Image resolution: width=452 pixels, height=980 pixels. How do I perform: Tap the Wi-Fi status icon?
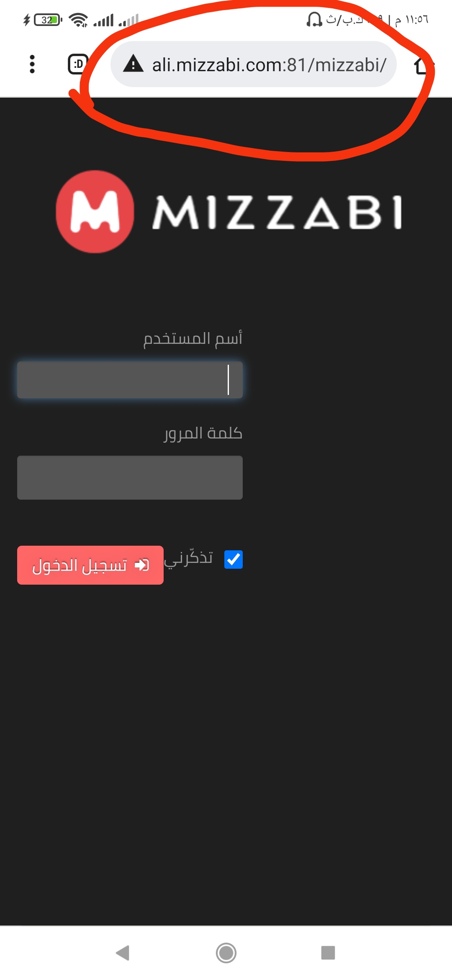(78, 20)
